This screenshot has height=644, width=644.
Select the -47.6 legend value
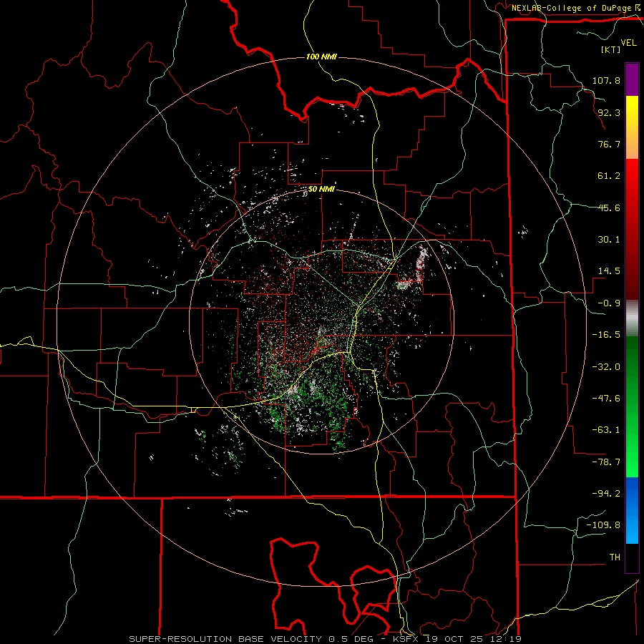pos(606,399)
